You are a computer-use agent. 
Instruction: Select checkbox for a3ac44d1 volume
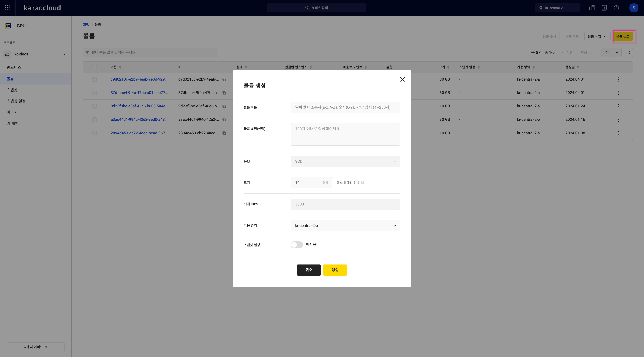click(x=94, y=120)
